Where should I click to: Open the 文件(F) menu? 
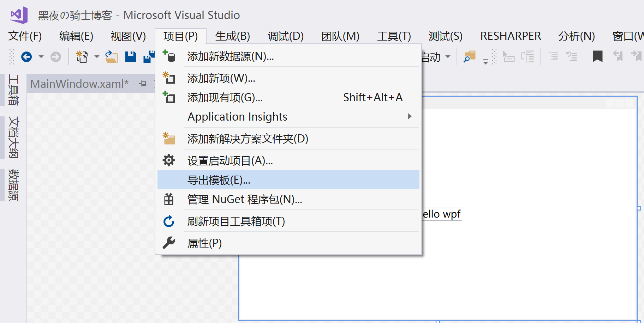click(x=25, y=36)
